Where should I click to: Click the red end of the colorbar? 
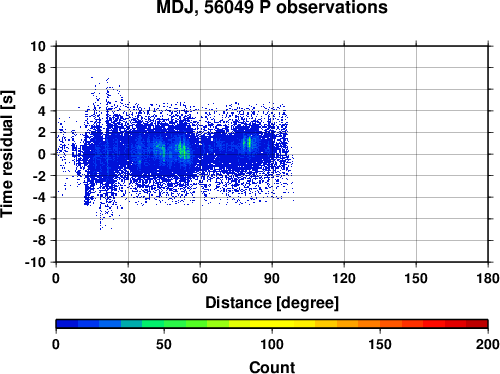click(x=477, y=323)
